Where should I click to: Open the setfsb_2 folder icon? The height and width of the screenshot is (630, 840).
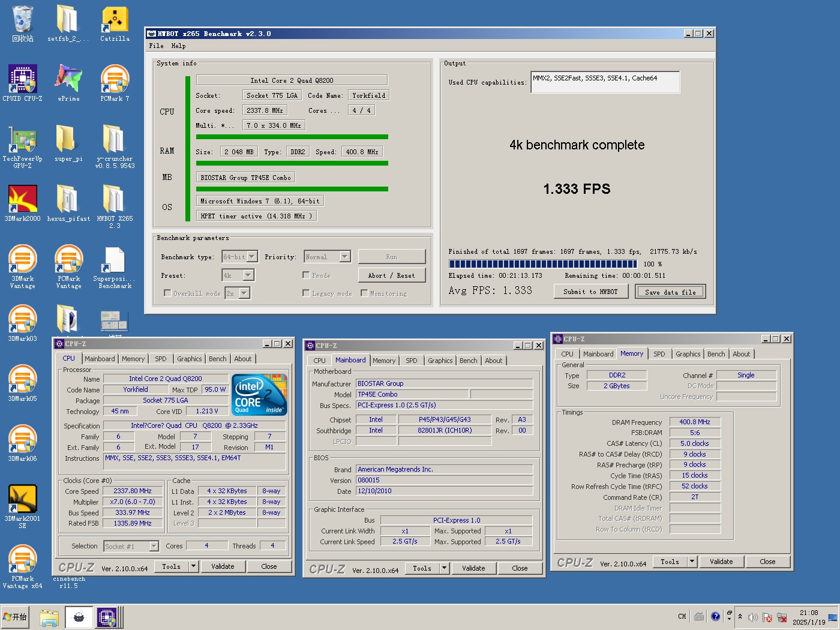[x=68, y=23]
